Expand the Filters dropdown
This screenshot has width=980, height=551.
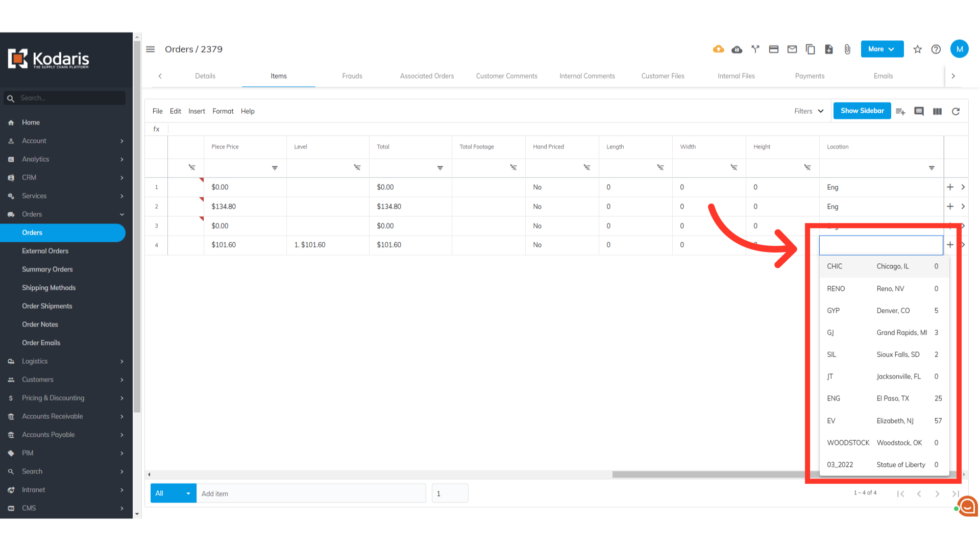tap(808, 111)
